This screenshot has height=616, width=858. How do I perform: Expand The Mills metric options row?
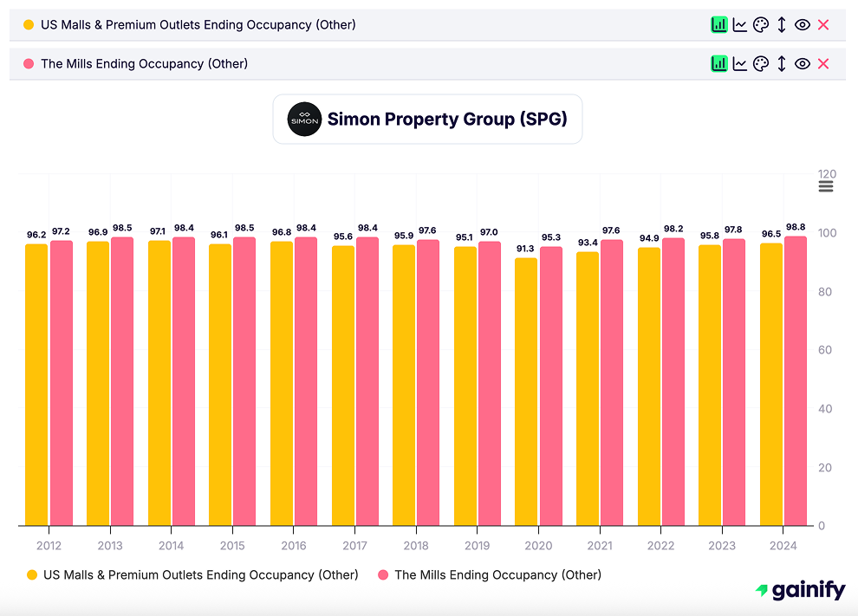(347, 62)
